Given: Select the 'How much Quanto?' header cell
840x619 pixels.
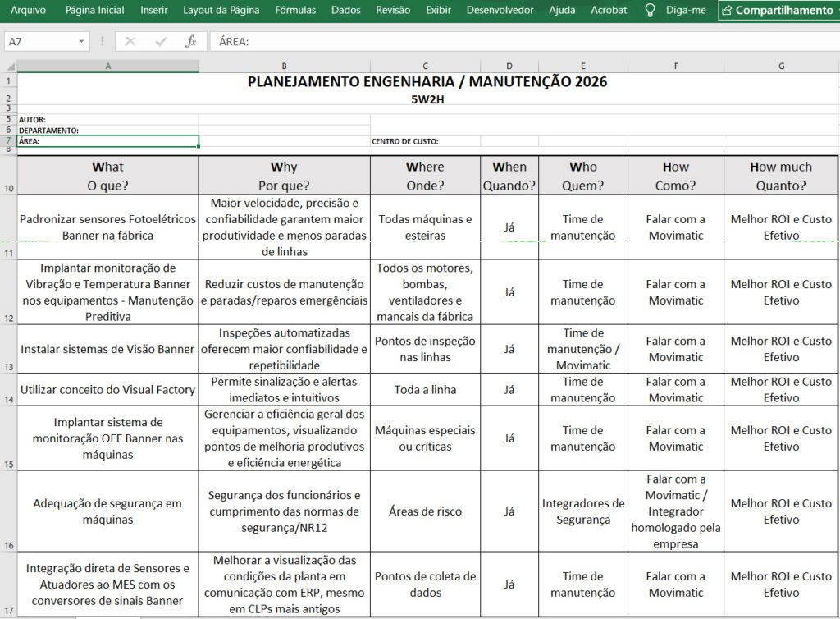Looking at the screenshot, I should coord(781,176).
